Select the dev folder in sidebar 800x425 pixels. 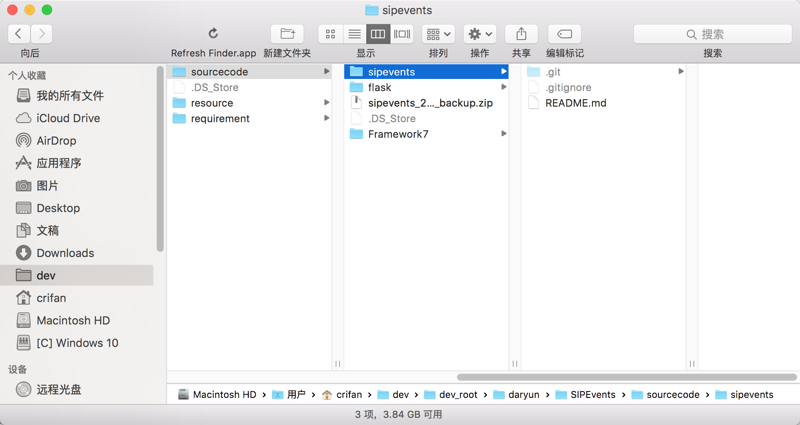(x=77, y=275)
